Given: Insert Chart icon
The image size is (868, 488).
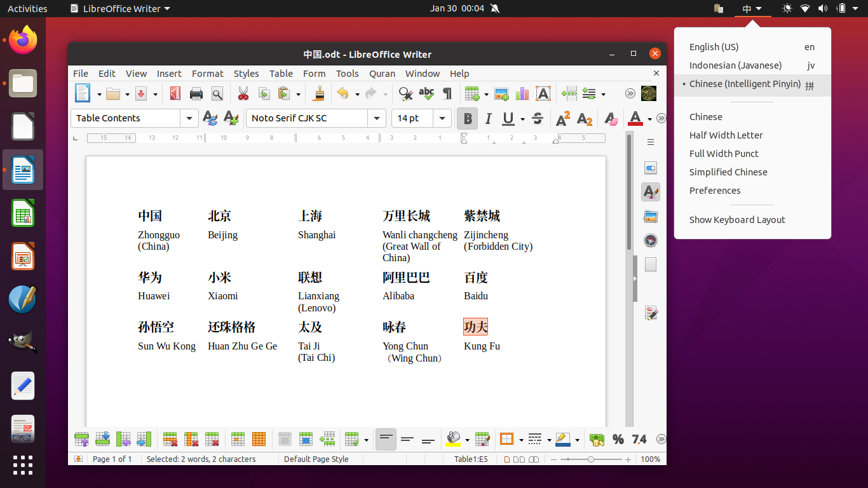Looking at the screenshot, I should pos(522,94).
